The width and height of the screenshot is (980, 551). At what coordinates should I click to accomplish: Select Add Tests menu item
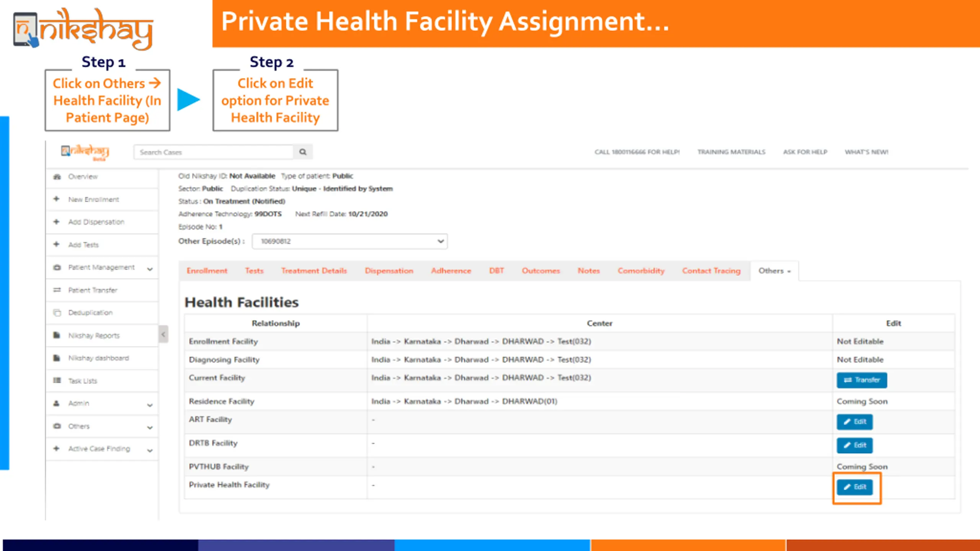coord(83,245)
